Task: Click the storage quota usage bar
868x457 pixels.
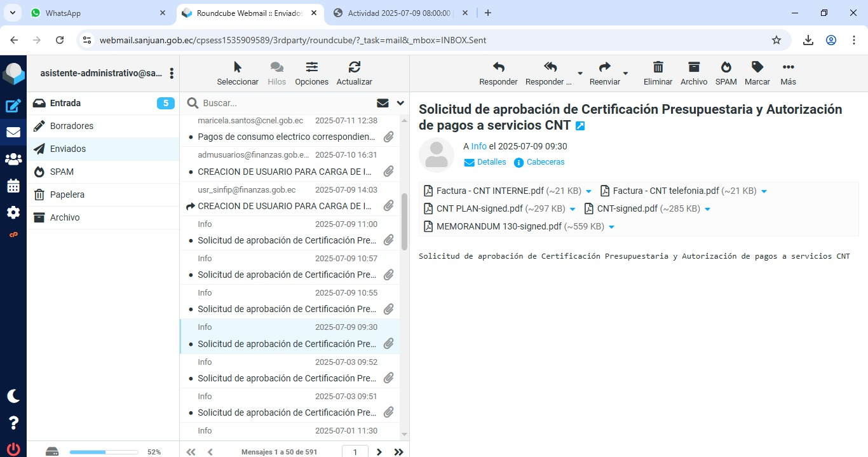Action: pos(104,452)
